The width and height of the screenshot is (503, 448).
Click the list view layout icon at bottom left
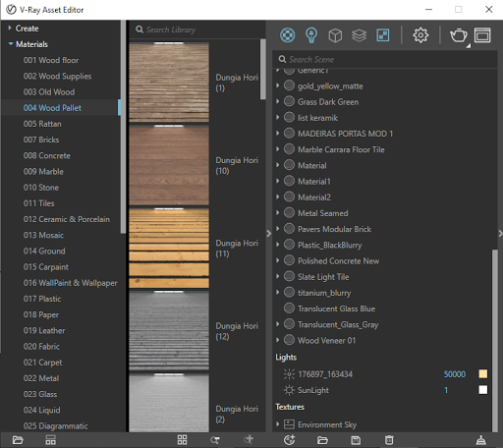[50, 440]
